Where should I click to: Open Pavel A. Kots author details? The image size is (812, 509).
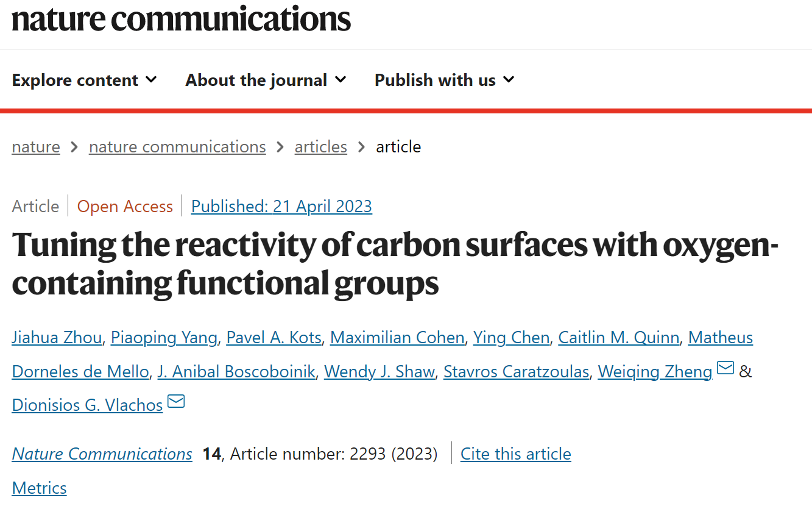pos(274,337)
